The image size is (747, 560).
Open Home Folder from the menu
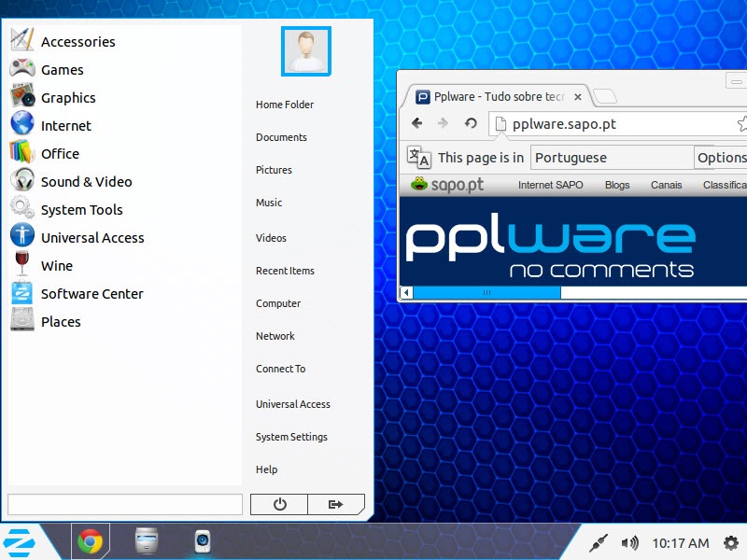click(x=285, y=105)
